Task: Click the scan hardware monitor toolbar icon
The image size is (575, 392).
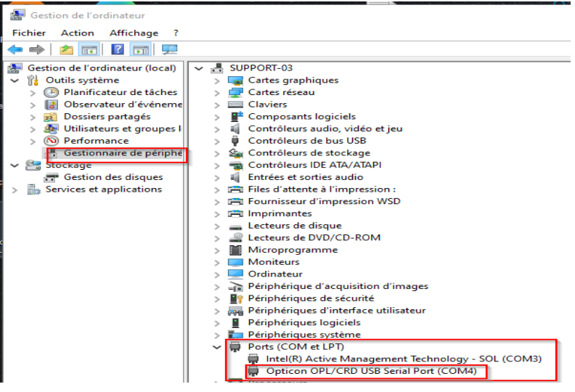Action: coord(169,49)
